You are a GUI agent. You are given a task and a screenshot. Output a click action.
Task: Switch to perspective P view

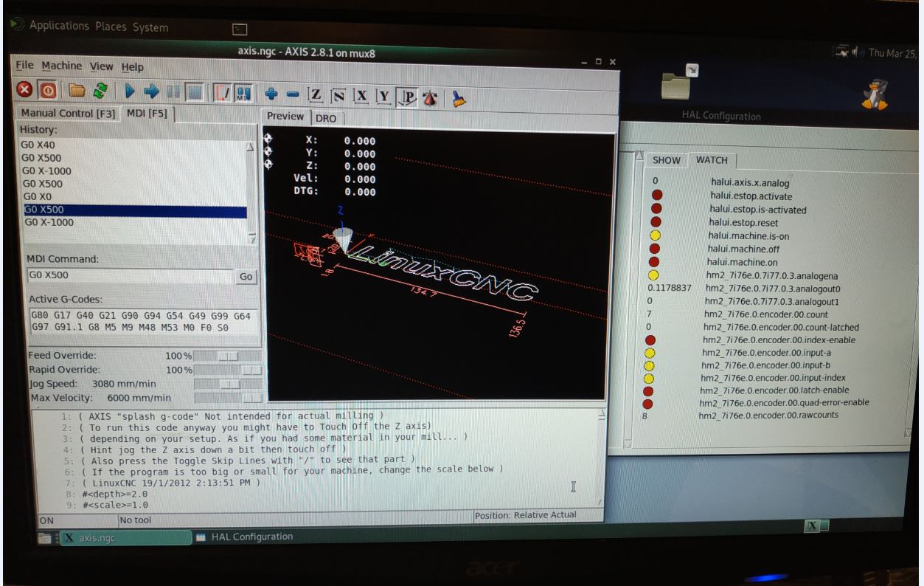pyautogui.click(x=406, y=97)
